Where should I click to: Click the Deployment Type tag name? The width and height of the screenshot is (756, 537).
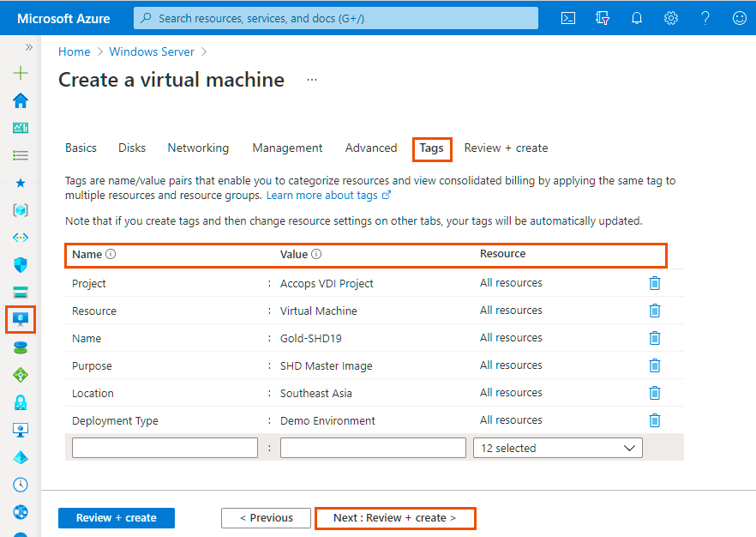coord(115,421)
